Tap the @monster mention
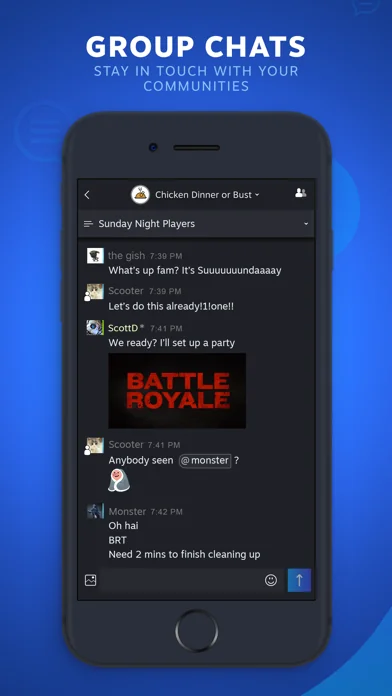Screen dimensions: 392x696 tap(205, 461)
